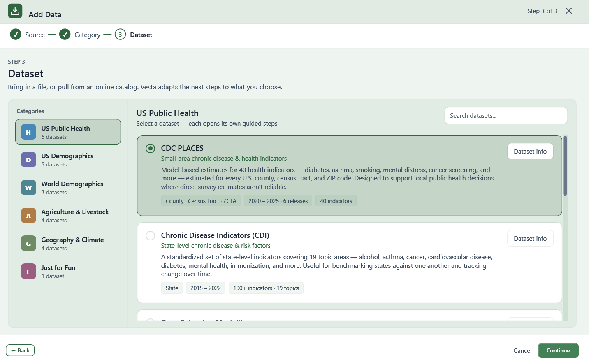Click the State tag

coord(172,288)
